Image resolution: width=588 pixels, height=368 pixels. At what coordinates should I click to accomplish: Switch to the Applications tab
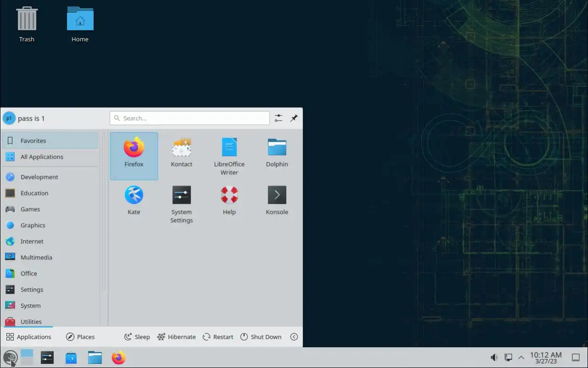[28, 337]
